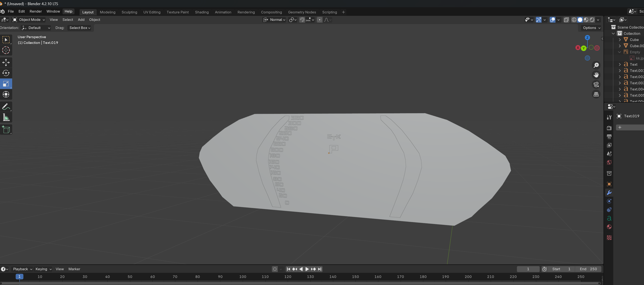Toggle snapping magnet in header

(302, 20)
